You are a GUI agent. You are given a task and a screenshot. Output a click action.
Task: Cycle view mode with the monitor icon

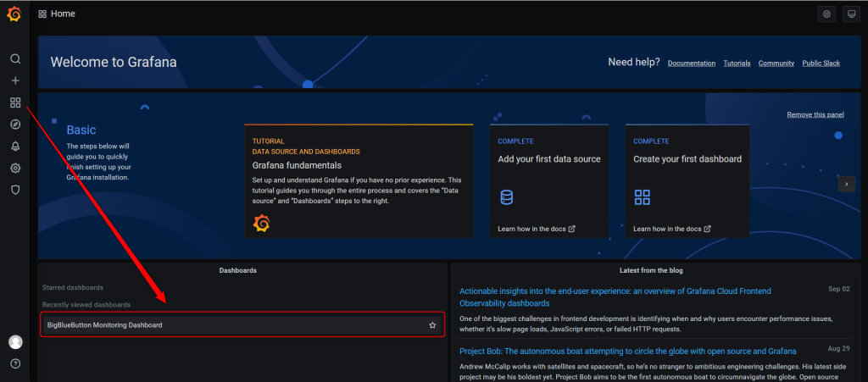[x=851, y=14]
